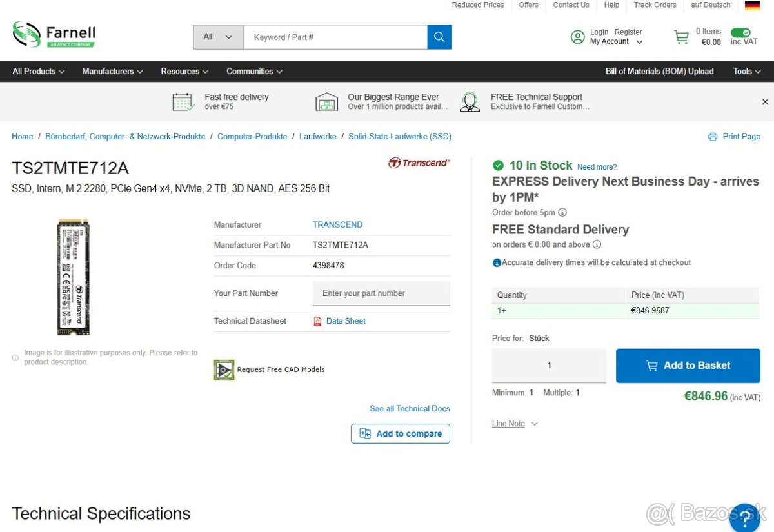
Task: Open the Data Sheet PDF icon
Action: (317, 320)
